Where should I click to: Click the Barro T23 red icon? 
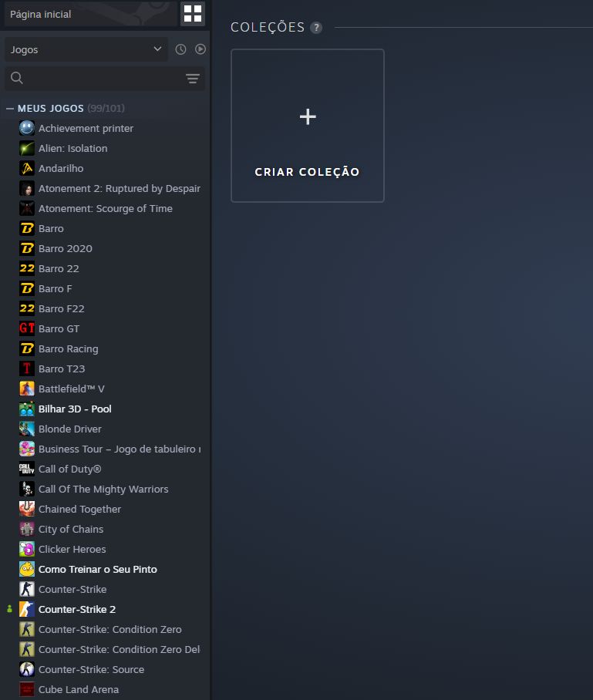(x=27, y=369)
